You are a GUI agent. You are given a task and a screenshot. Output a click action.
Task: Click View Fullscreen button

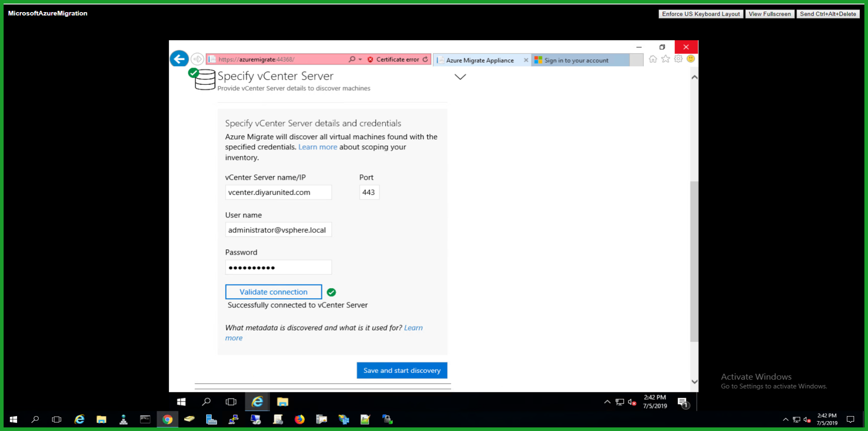(x=770, y=14)
